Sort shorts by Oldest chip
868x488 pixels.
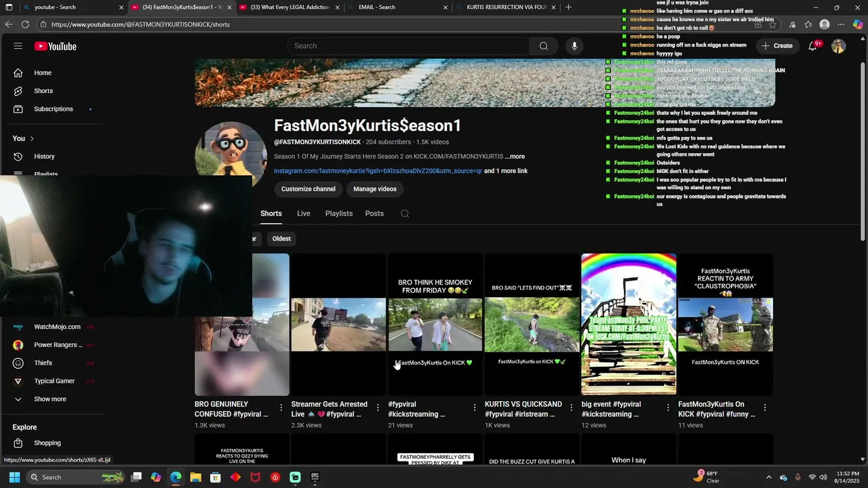pyautogui.click(x=281, y=239)
